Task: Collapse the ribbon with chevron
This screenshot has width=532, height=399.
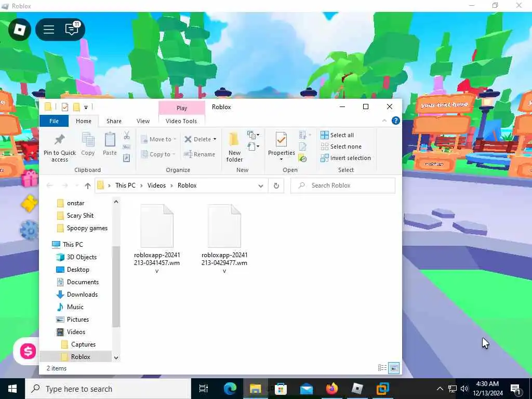Action: (384, 121)
